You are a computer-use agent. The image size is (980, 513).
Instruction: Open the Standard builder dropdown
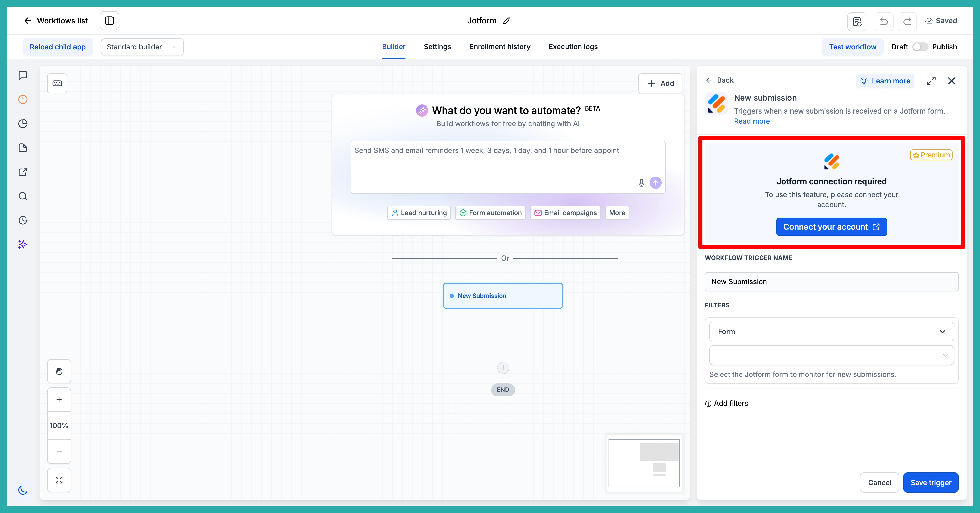pos(142,47)
